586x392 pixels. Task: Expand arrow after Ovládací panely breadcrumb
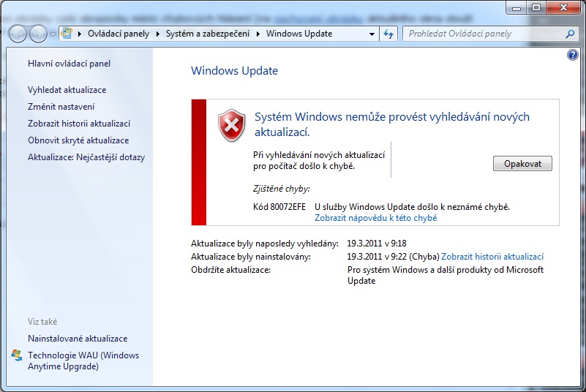coord(158,34)
